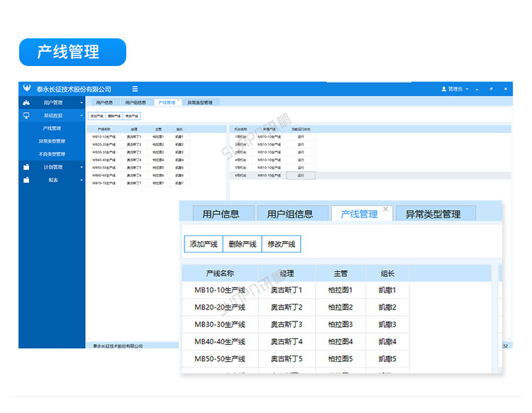Screen dimensions: 532x413
Task: Click the 基础数据 monitor icon in sidebar
Action: [x=26, y=115]
